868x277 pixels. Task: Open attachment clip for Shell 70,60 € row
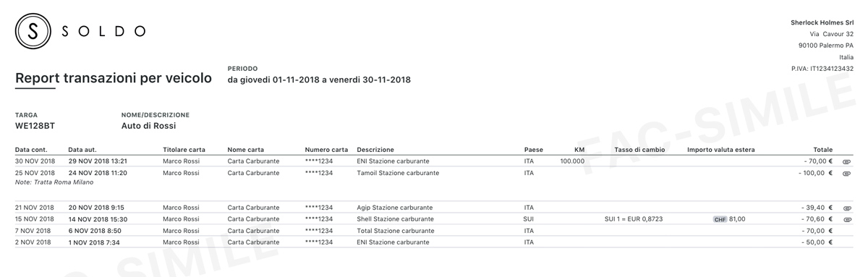(847, 219)
